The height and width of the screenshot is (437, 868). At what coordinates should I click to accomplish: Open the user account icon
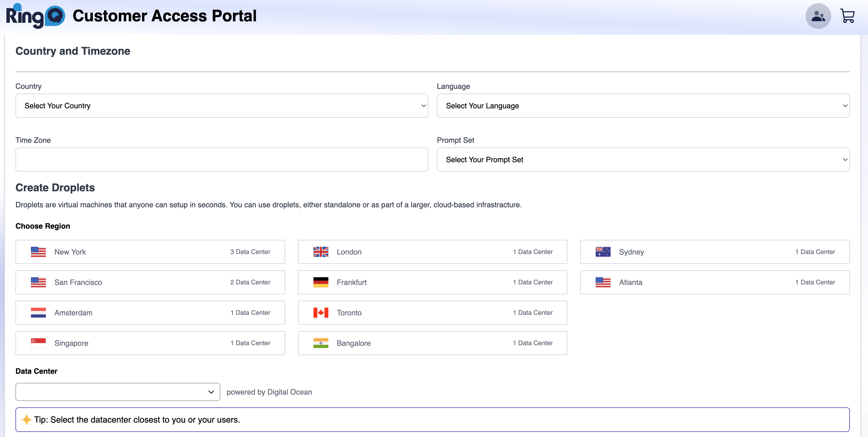[x=818, y=15]
